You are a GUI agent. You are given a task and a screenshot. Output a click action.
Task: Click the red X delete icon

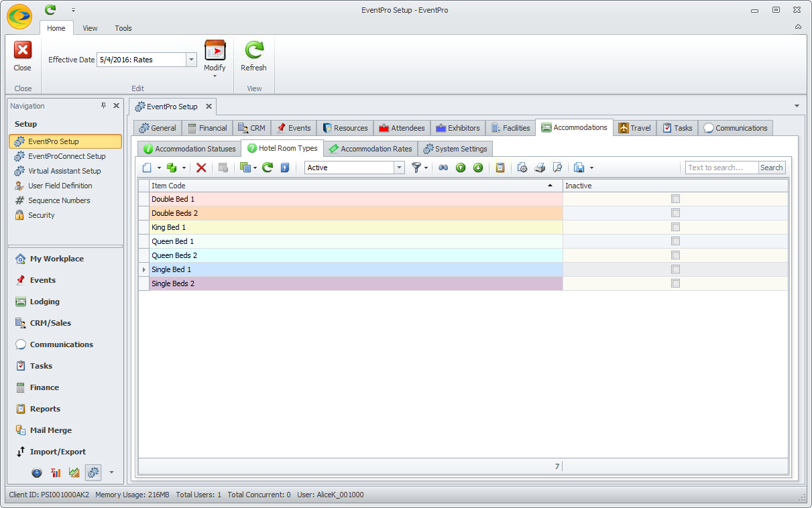coord(201,168)
